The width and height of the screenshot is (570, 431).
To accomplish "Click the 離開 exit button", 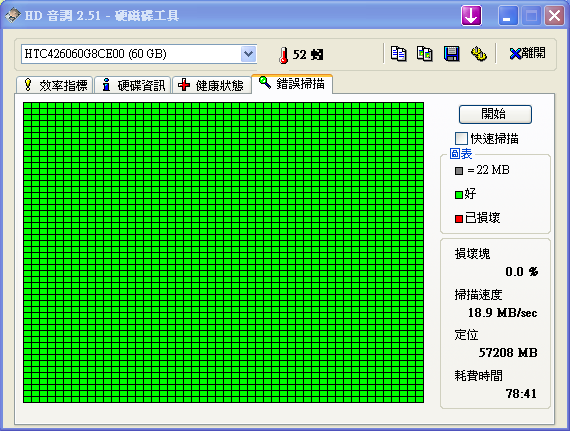I will pos(527,53).
